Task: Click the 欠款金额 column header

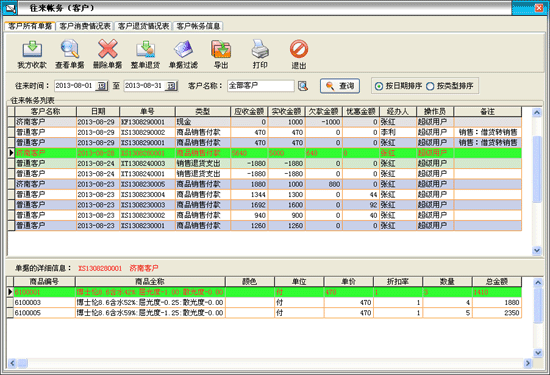Action: point(323,112)
